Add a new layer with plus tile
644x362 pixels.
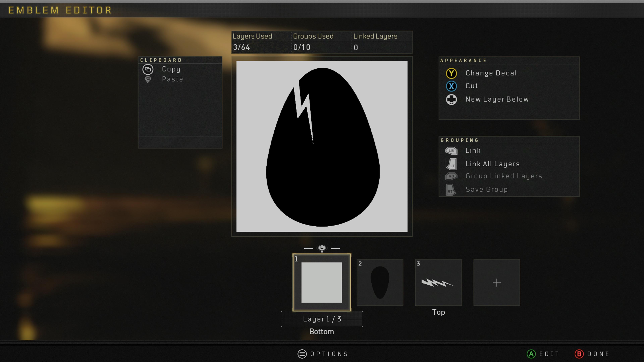point(496,282)
